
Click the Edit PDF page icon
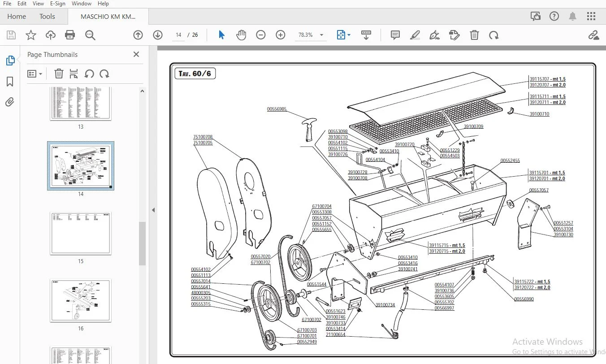[x=454, y=35]
